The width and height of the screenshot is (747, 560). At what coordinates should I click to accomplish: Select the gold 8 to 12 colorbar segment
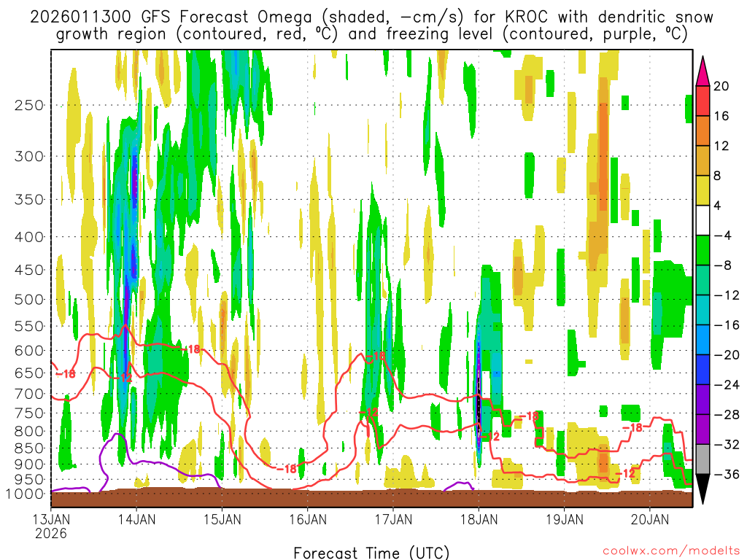[x=703, y=160]
